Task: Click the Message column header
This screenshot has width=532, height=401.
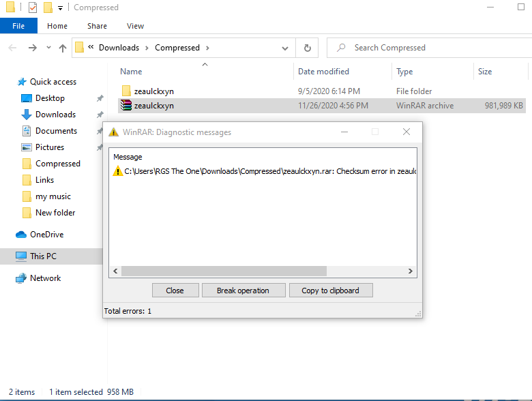Action: pos(128,157)
